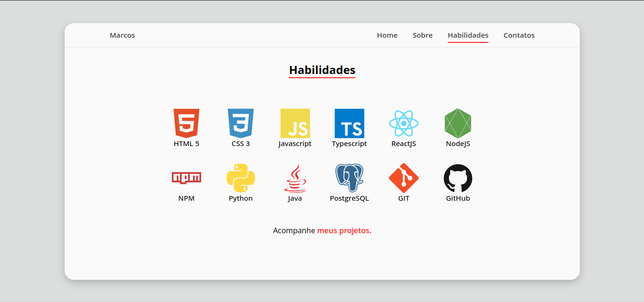This screenshot has height=302, width=644.
Task: Click the 'Java' label text
Action: (x=295, y=198)
